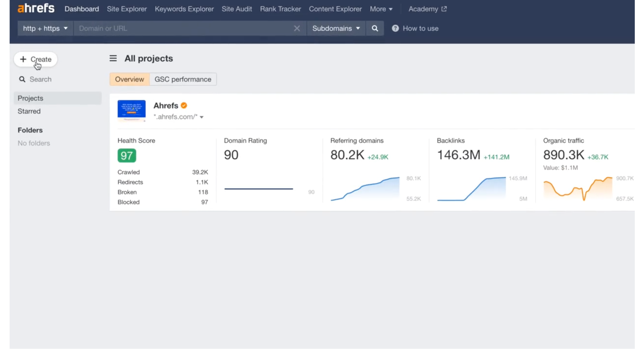Click the Ahrefs project name
644x349 pixels.
click(x=166, y=106)
